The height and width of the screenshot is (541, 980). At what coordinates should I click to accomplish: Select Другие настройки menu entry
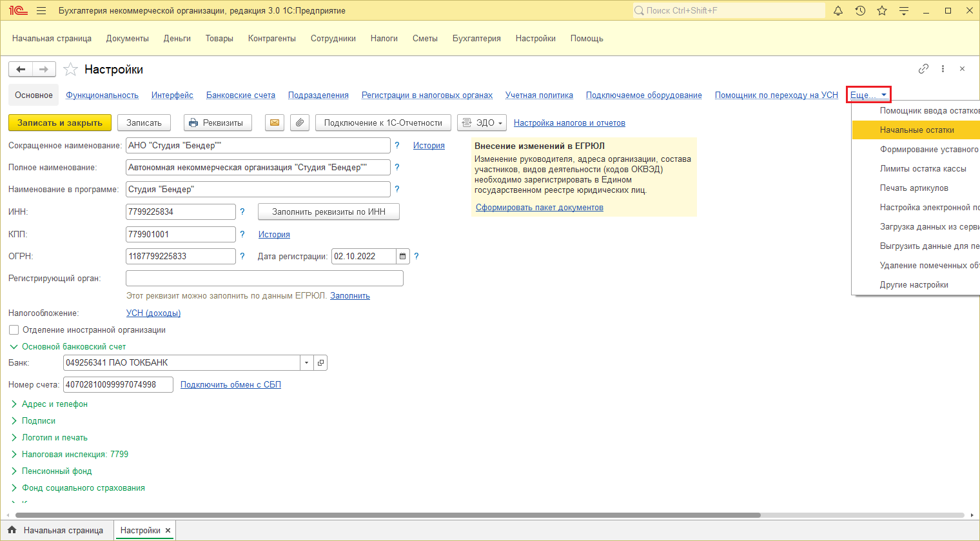(x=916, y=284)
